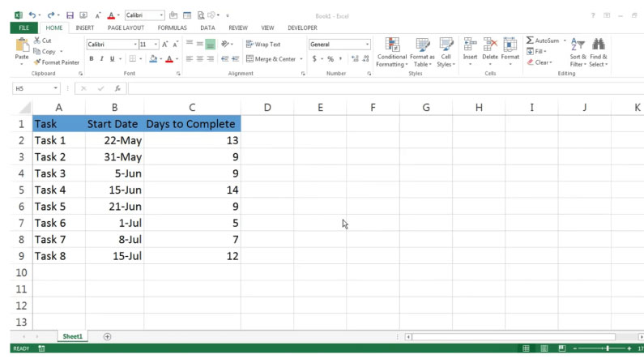Toggle Bold formatting in Font group
This screenshot has width=644, height=363.
pyautogui.click(x=92, y=58)
